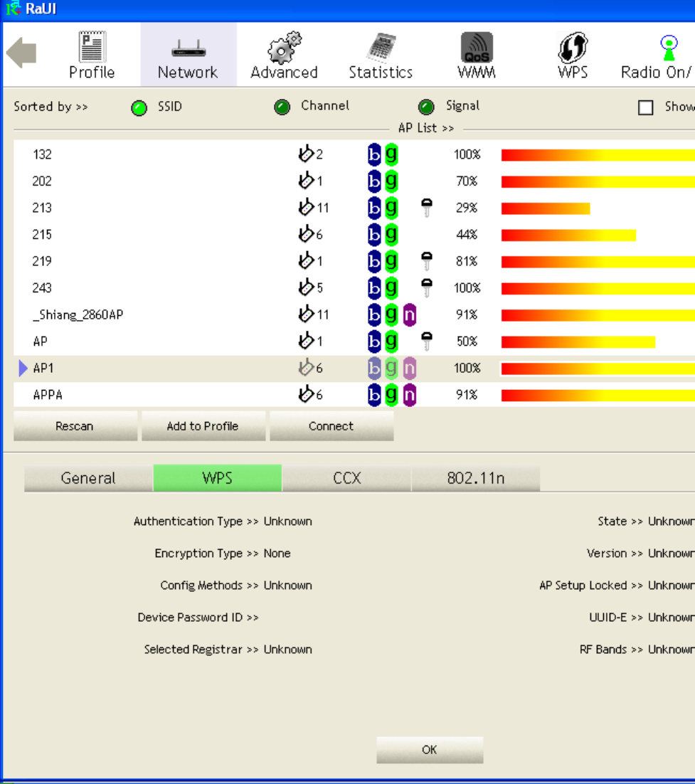The width and height of the screenshot is (695, 784).
Task: Click Config Methods >> Unknown text
Action: pos(236,586)
